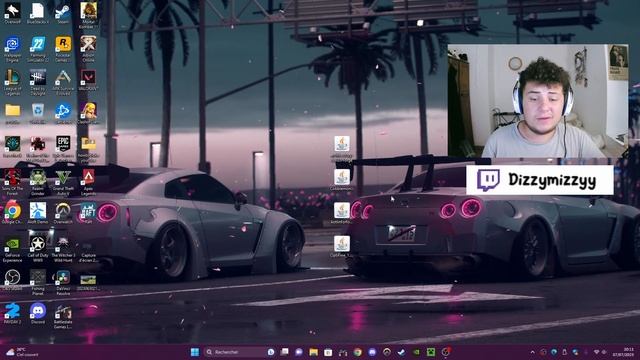Image resolution: width=640 pixels, height=360 pixels.
Task: Select Dead by Daylight desktop icon
Action: 38,82
